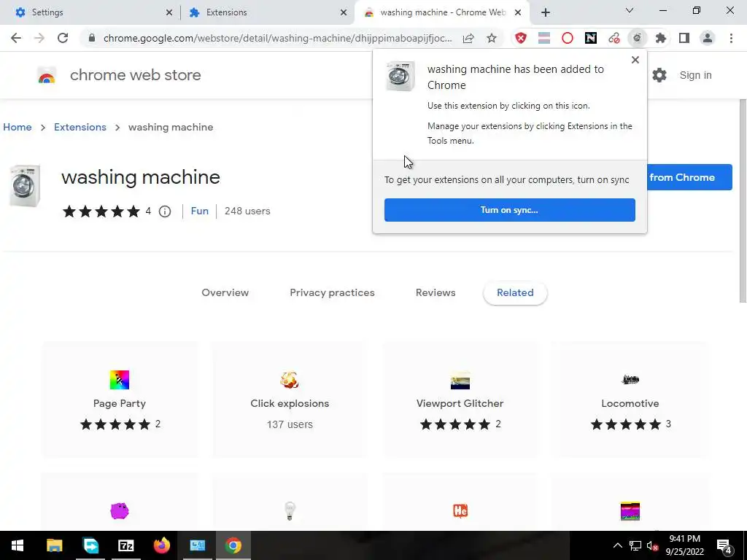
Task: Click the Remove from Chrome button
Action: pos(689,178)
